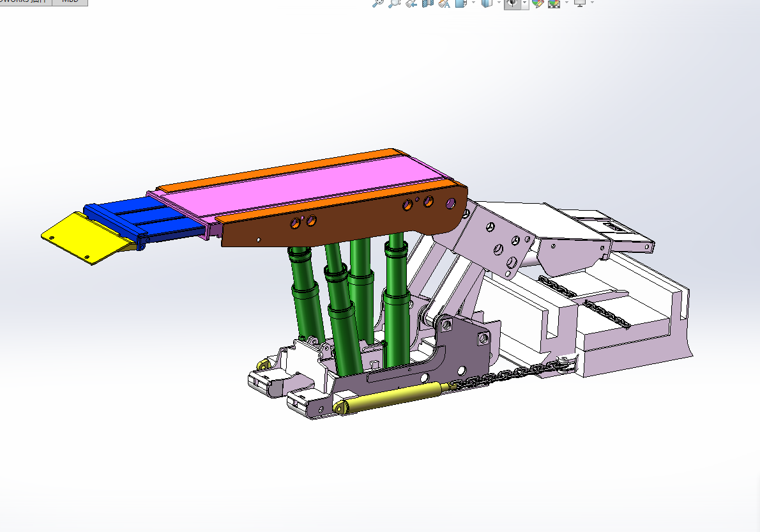Switch to the SOLIDWORKS add-ins tab

(26, 2)
